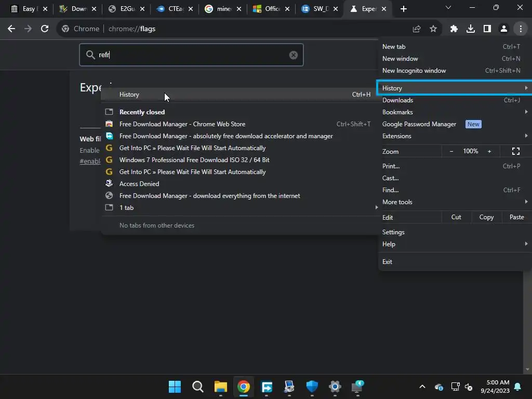Image resolution: width=532 pixels, height=399 pixels.
Task: Go back using the browser back arrow
Action: (x=11, y=29)
